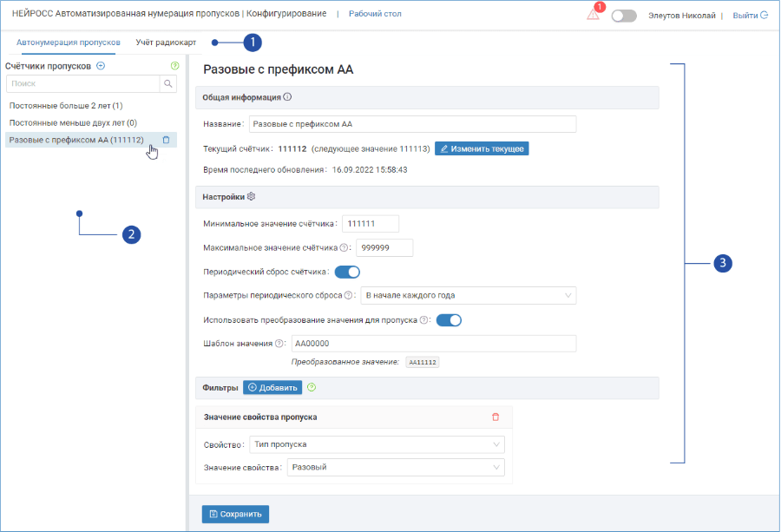Screen dimensions: 781x532
Task: Delete the Значение свойства пропуска filter
Action: pos(496,417)
